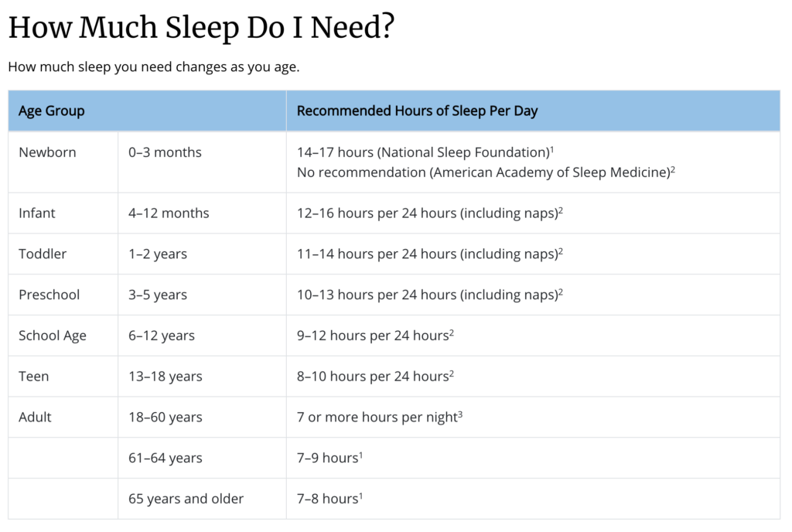Image resolution: width=792 pixels, height=532 pixels.
Task: Click the "Recommended Hours of Sleep Per Day" header
Action: click(x=417, y=111)
